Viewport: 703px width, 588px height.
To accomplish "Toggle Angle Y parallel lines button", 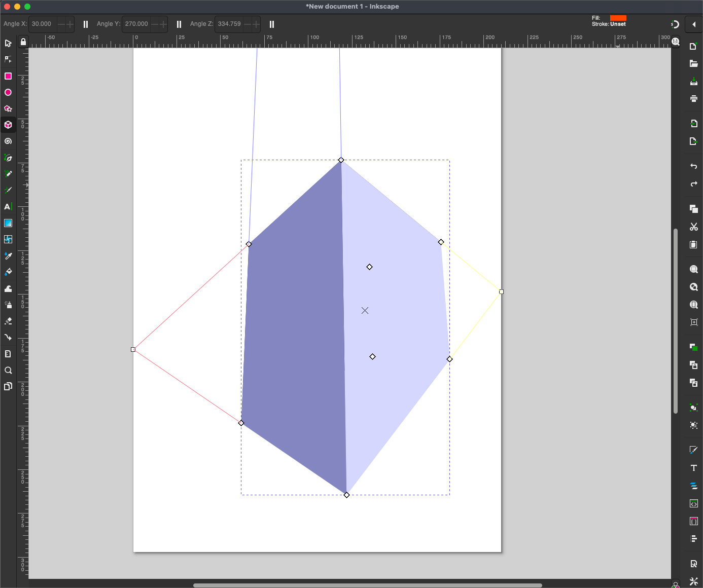I will click(x=179, y=24).
